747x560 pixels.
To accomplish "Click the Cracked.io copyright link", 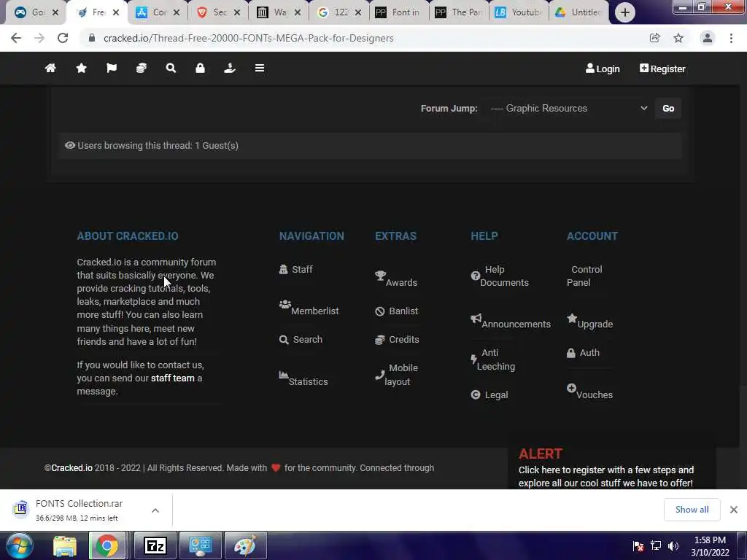I will point(71,468).
